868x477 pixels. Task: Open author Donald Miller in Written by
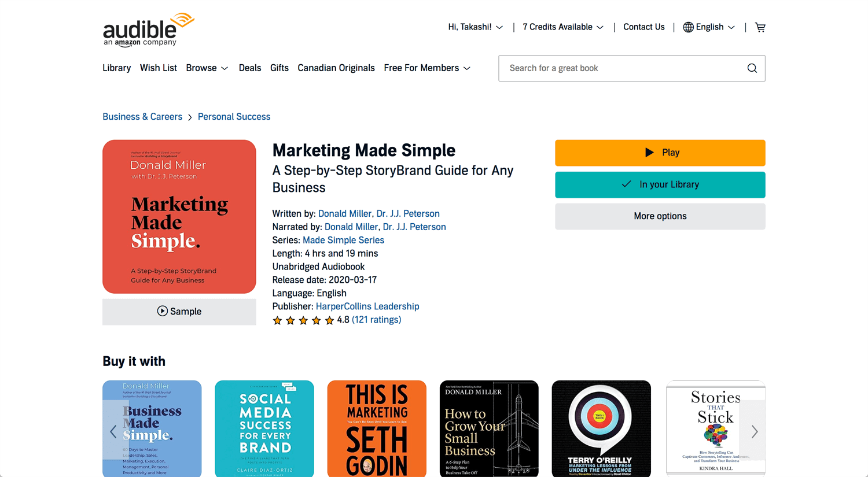(x=345, y=214)
